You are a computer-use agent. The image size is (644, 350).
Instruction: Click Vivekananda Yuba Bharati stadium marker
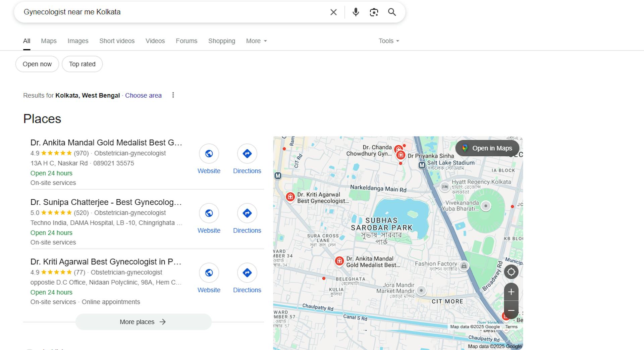click(x=486, y=206)
